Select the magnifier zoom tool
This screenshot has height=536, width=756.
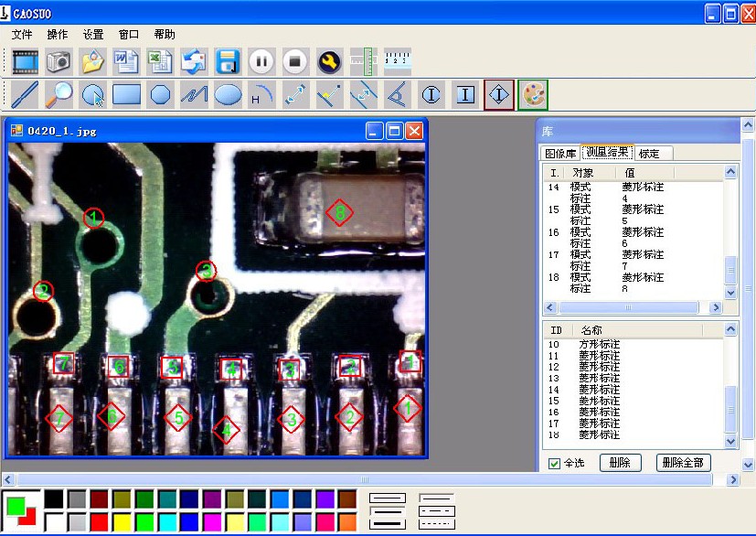59,94
